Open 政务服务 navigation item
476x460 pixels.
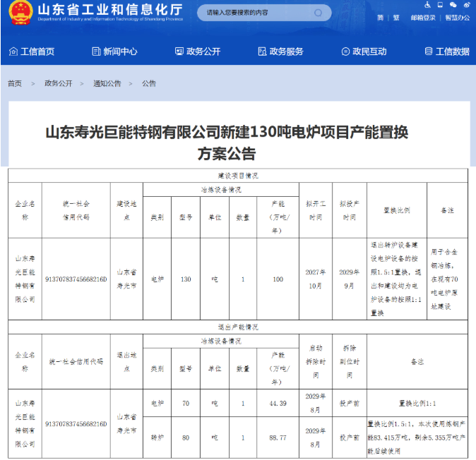point(281,52)
